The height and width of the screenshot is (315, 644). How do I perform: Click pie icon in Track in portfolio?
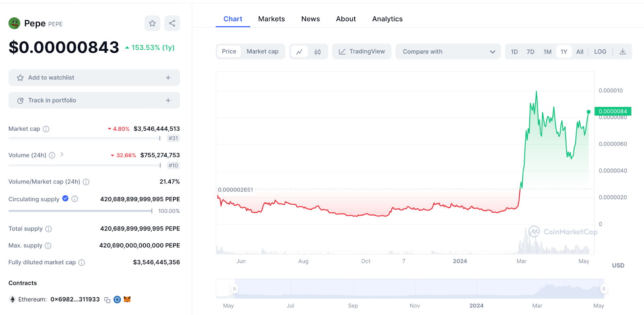tap(20, 101)
